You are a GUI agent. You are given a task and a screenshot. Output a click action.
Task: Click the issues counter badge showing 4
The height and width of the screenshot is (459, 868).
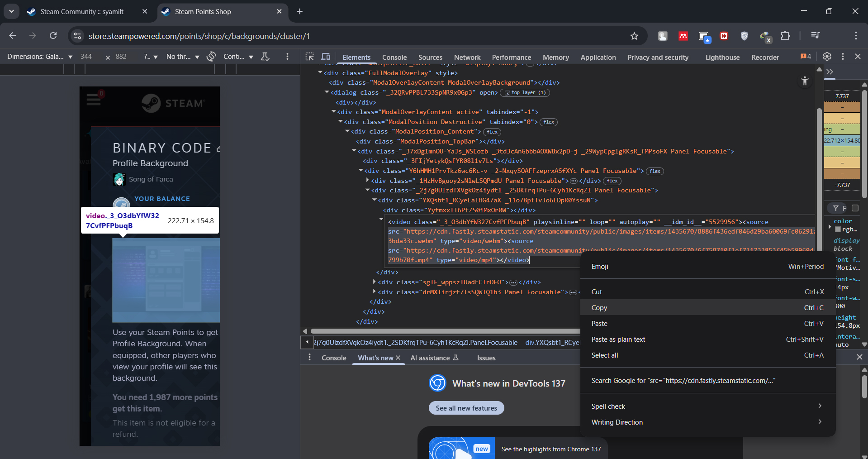[x=806, y=57]
